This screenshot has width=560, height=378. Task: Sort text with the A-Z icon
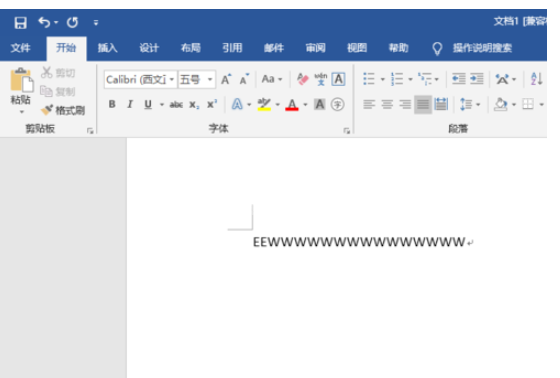537,79
